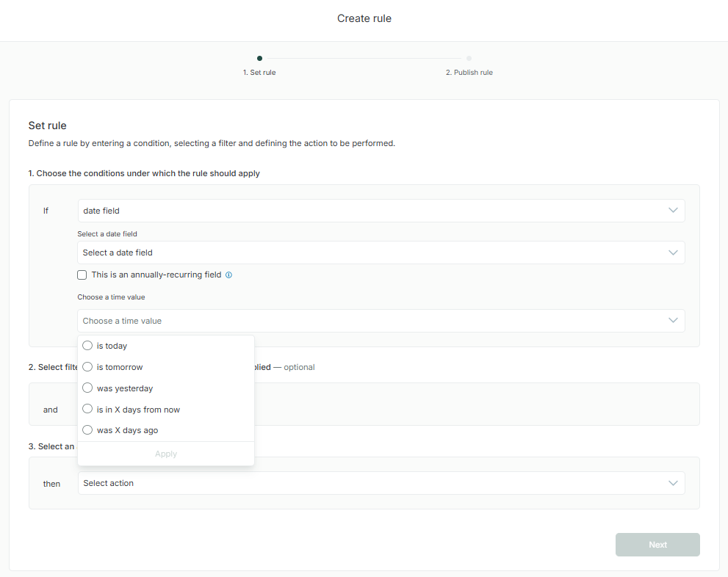Choose the 'was X days ago' option
728x577 pixels.
[x=87, y=430]
